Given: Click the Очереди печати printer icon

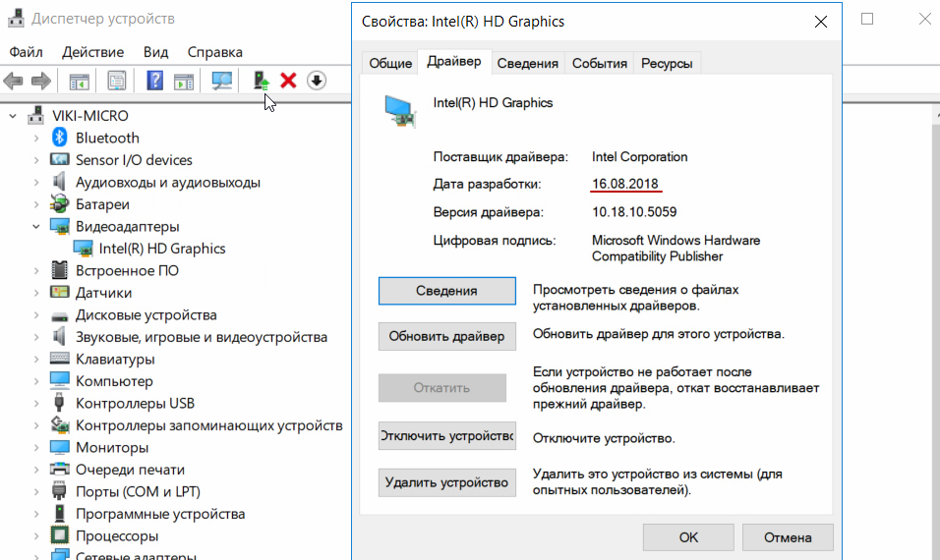Looking at the screenshot, I should click(x=59, y=469).
